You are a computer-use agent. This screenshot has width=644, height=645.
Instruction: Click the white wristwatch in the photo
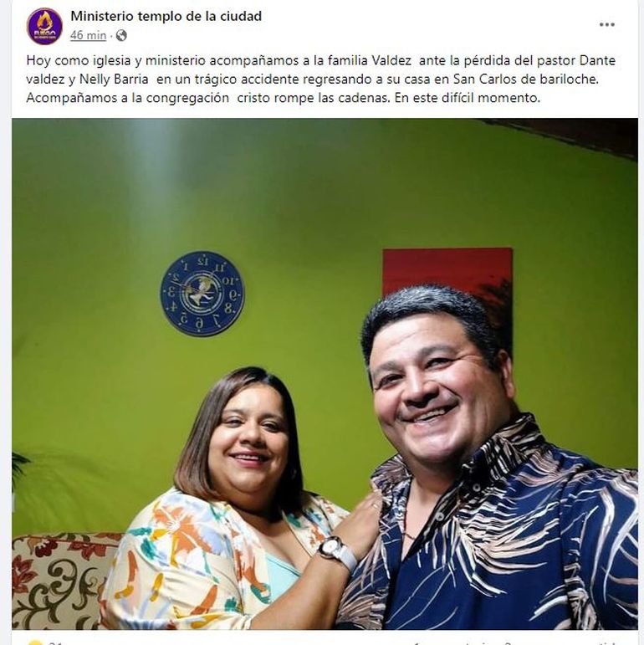[x=337, y=553]
